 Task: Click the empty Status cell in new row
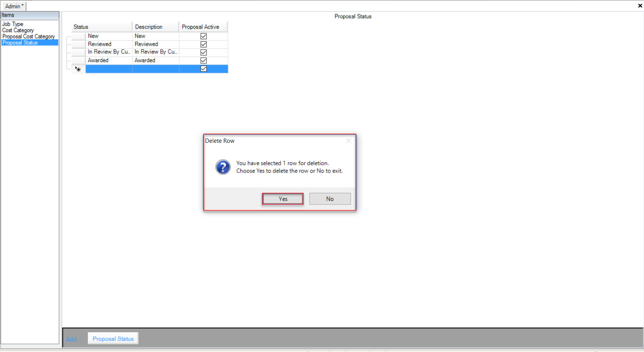109,69
